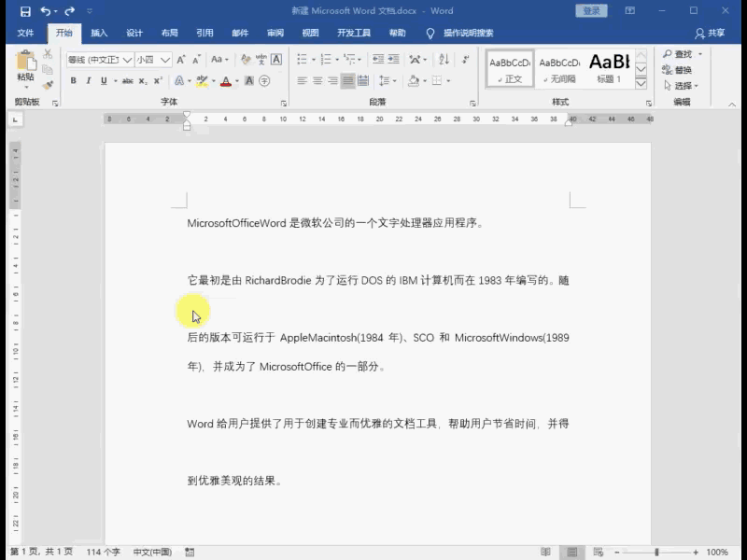Toggle strikethrough formatting
Screen dimensions: 747x560
[128, 81]
